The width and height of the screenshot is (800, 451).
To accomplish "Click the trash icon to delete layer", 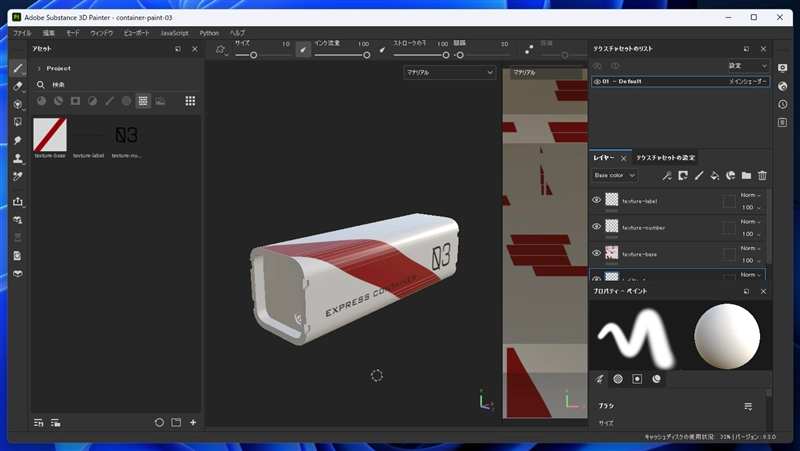I will (x=762, y=175).
